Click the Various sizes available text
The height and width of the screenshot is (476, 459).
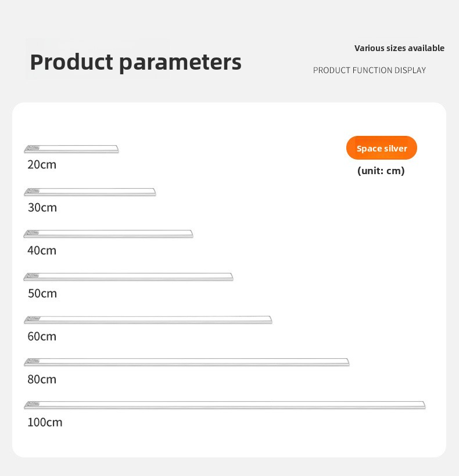point(399,48)
